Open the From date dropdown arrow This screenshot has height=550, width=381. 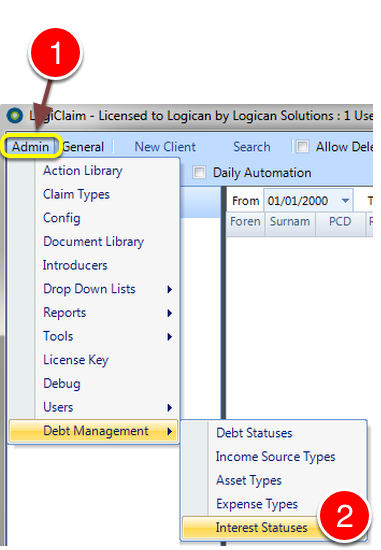pyautogui.click(x=346, y=201)
